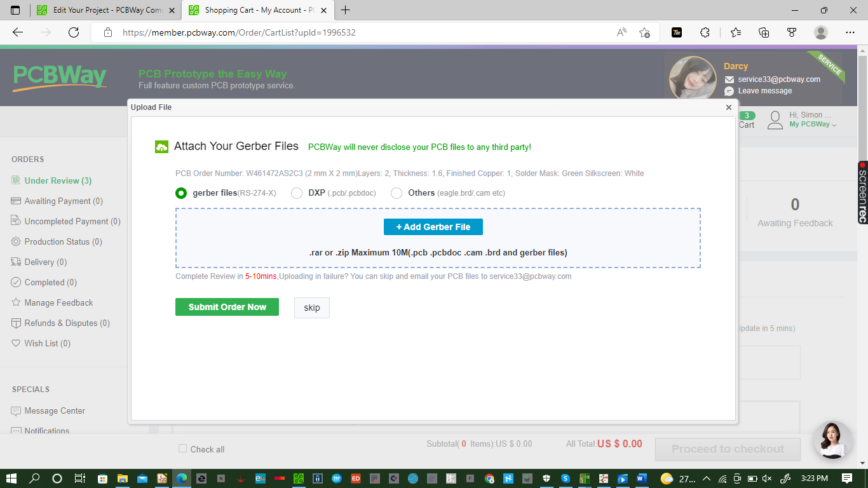Open Edge Settings and more menu
The image size is (868, 488).
point(850,32)
